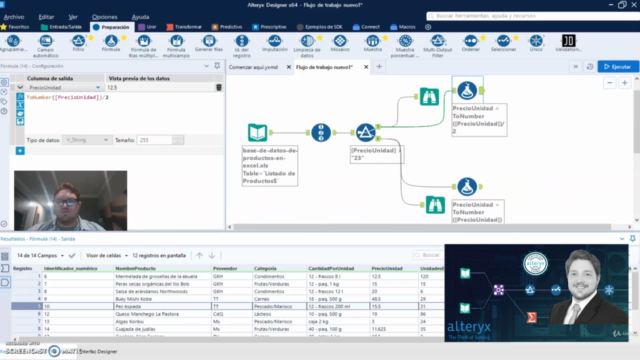640x360 pixels.
Task: Select the upper browse binoculars node
Action: (x=429, y=97)
